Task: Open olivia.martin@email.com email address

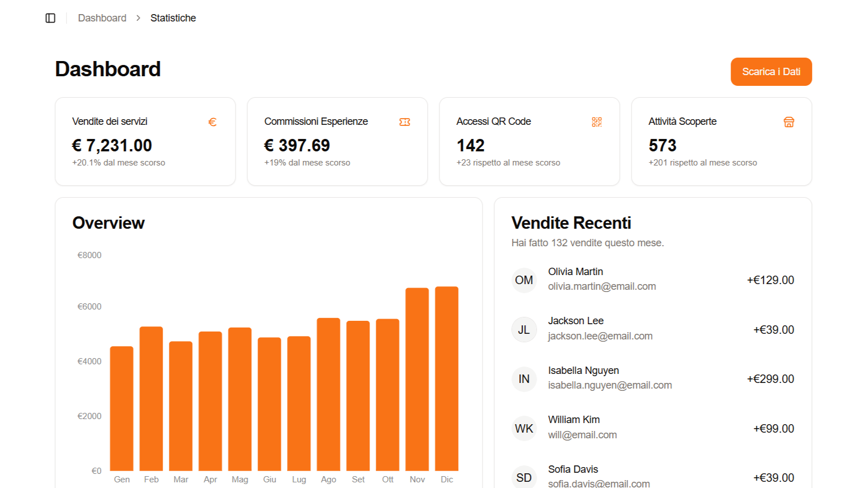Action: click(602, 286)
